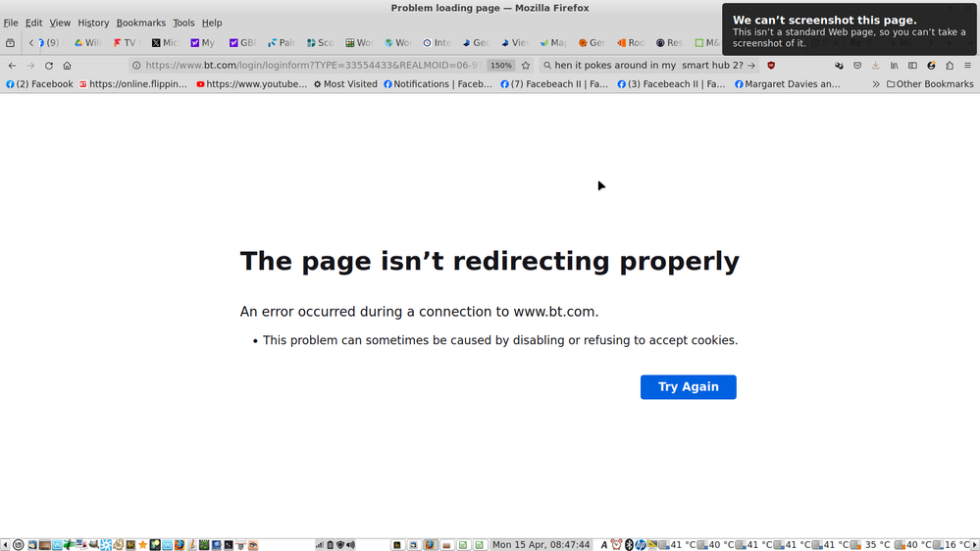Click the yellow star icon in taskbar
The width and height of the screenshot is (980, 551).
click(x=142, y=545)
